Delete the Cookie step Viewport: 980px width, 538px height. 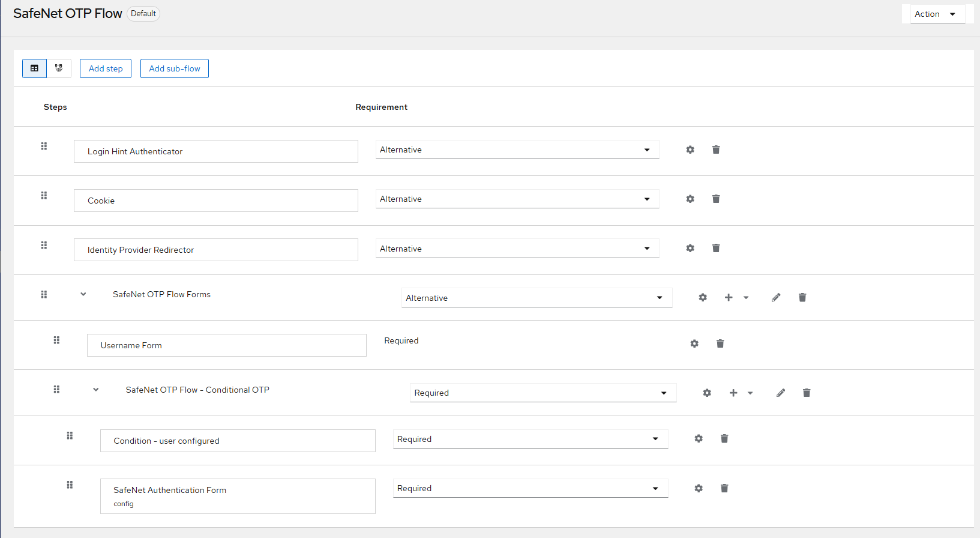click(716, 199)
